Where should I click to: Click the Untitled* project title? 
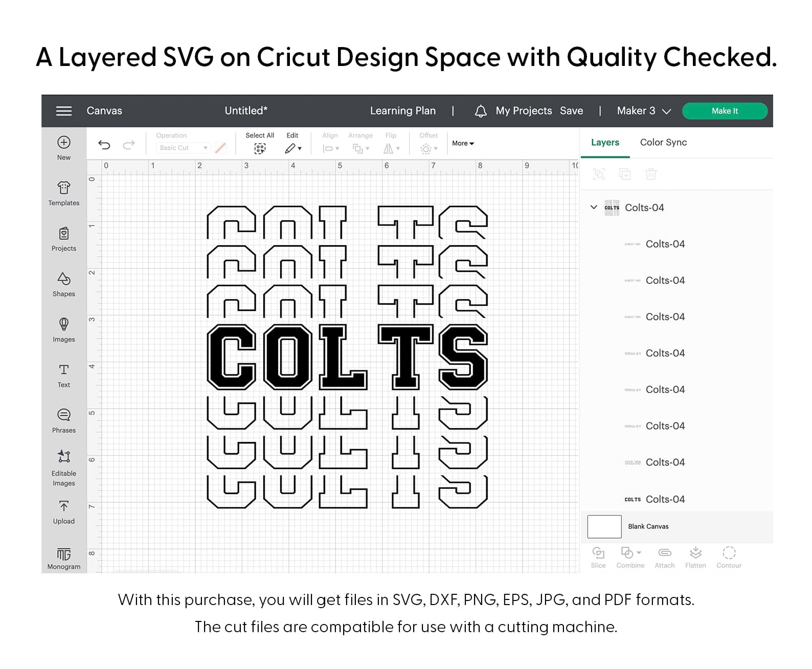tap(246, 111)
